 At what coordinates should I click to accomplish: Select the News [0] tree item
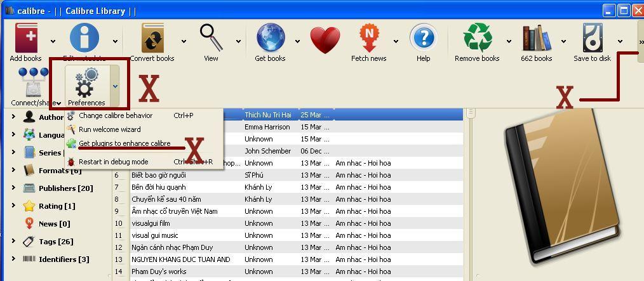point(54,224)
